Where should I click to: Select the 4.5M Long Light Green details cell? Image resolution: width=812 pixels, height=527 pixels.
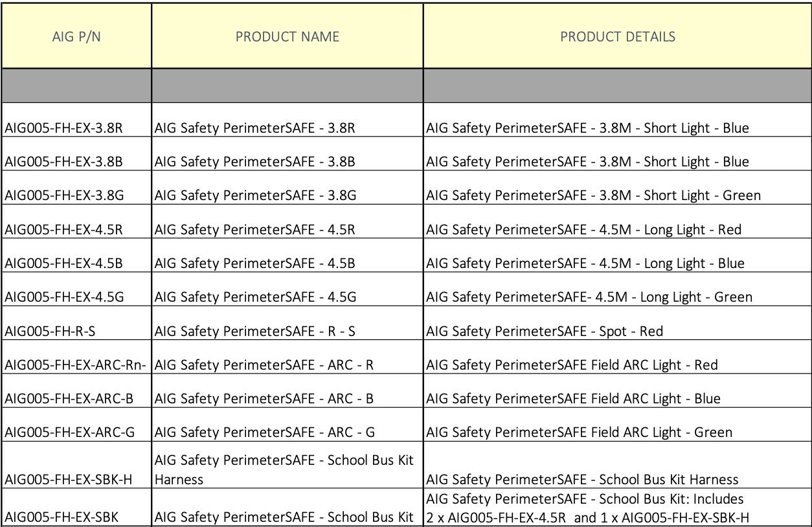(589, 297)
